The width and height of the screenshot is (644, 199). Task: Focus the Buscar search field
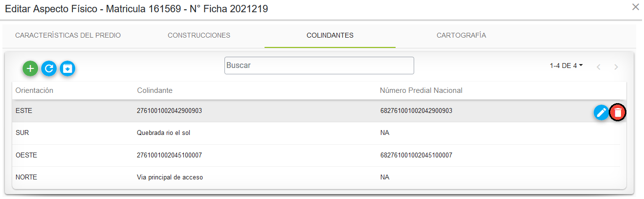pos(319,66)
